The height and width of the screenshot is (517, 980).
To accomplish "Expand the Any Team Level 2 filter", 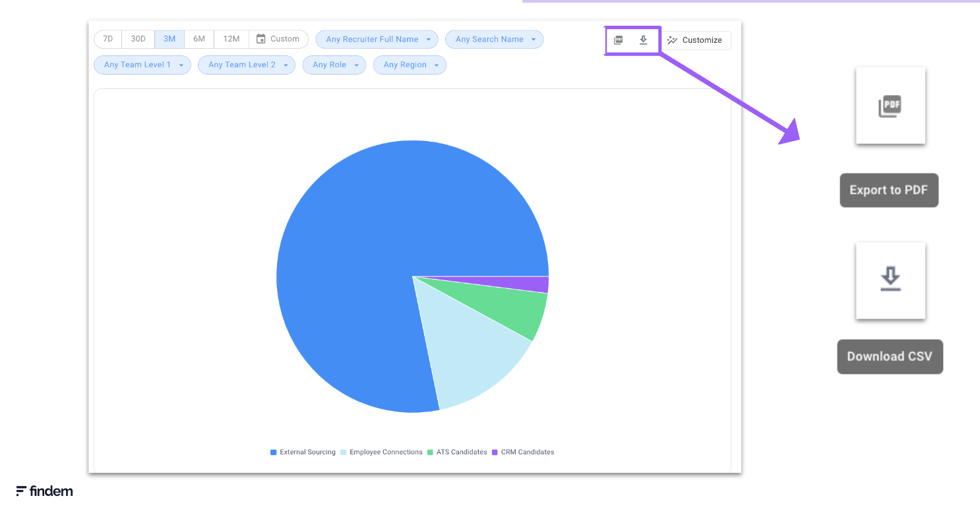I will click(x=247, y=65).
